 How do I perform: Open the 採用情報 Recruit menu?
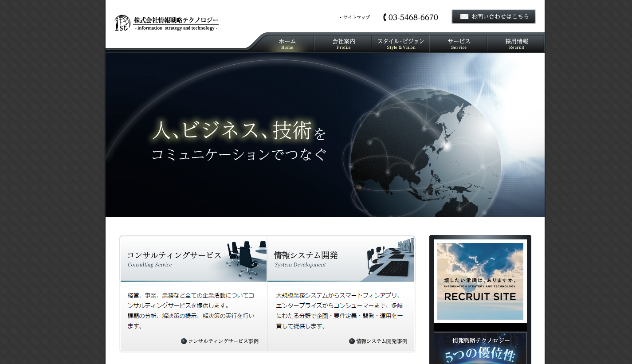(x=516, y=43)
